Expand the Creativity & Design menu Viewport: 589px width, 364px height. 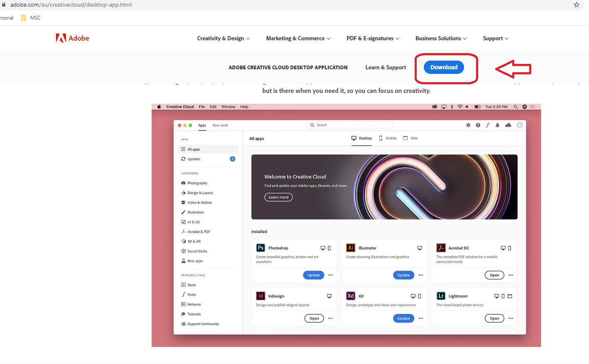pos(223,38)
